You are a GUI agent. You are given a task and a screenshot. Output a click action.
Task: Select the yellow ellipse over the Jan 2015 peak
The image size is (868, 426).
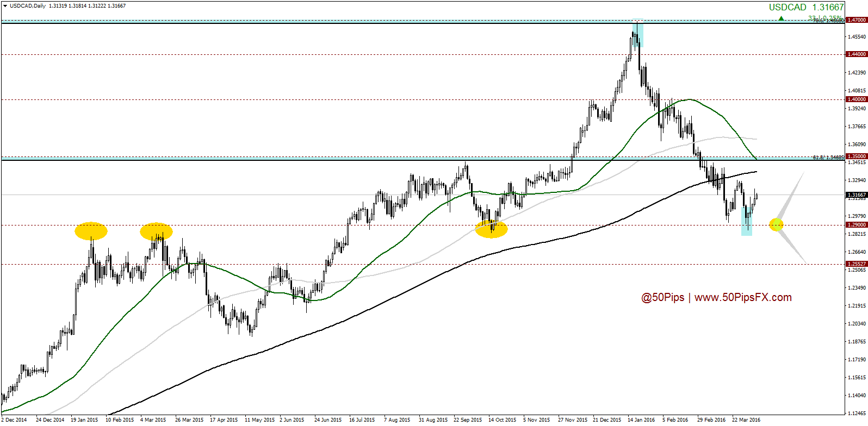(91, 231)
